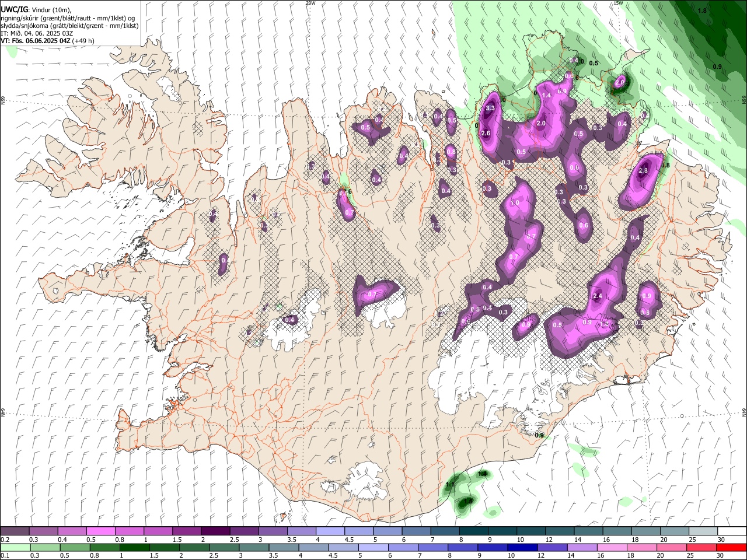Image resolution: width=747 pixels, height=560 pixels.
Task: Select the dark teal 8–9 swatch in upper legend
Action: click(473, 531)
